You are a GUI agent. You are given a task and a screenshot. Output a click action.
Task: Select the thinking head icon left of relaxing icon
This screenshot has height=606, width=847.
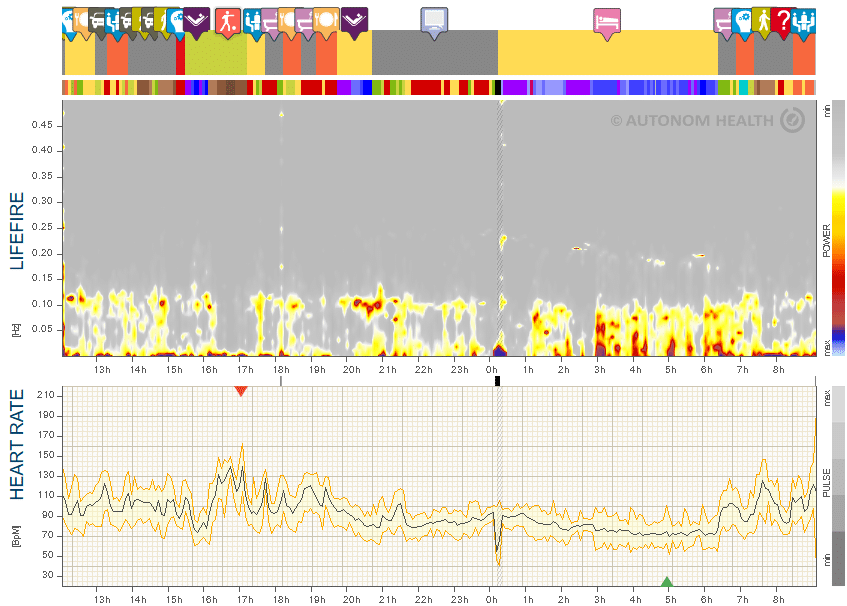click(x=176, y=23)
